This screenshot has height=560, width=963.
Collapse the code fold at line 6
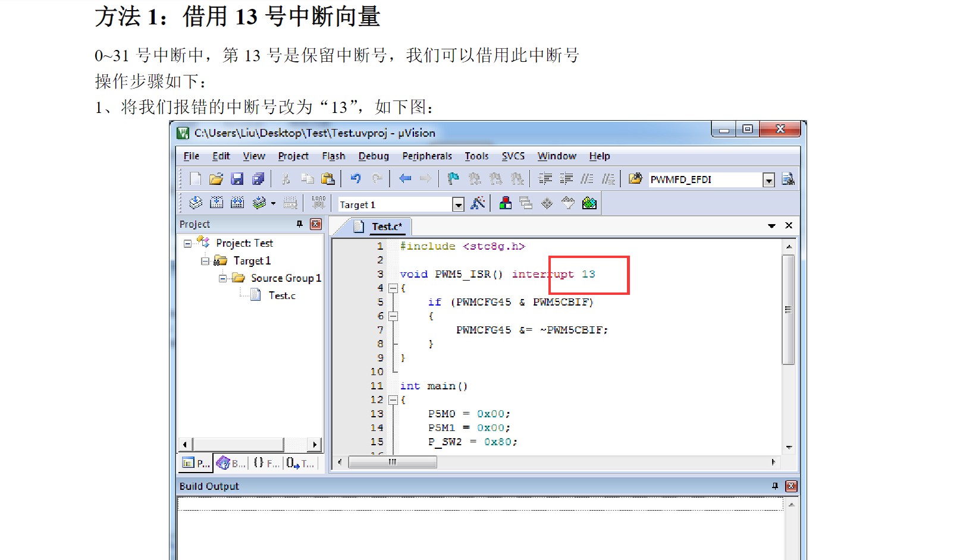pyautogui.click(x=393, y=316)
